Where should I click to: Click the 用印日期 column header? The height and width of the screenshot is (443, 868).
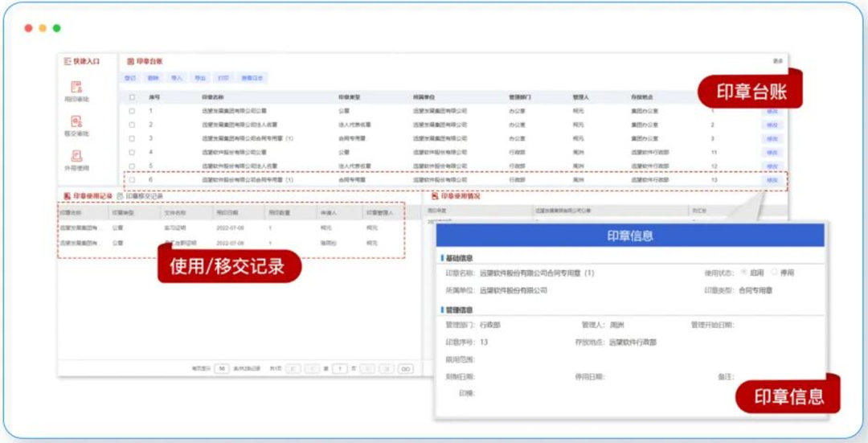click(227, 212)
